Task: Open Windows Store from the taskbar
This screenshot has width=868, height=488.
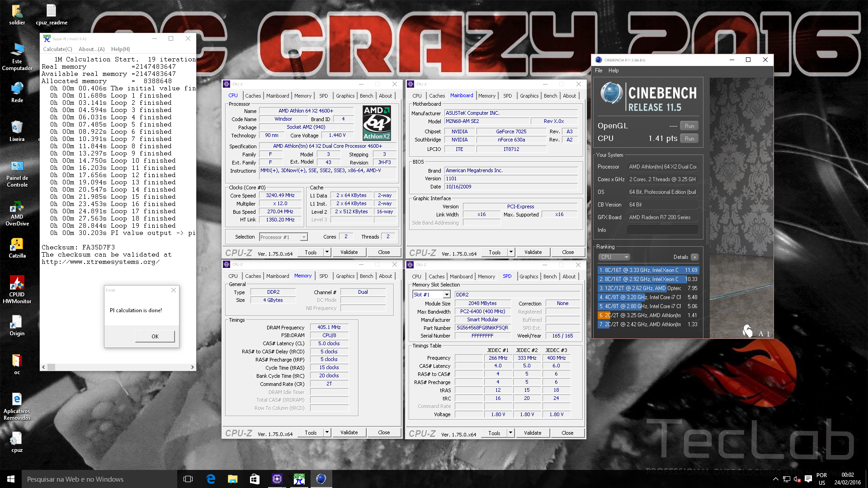Action: pyautogui.click(x=255, y=479)
